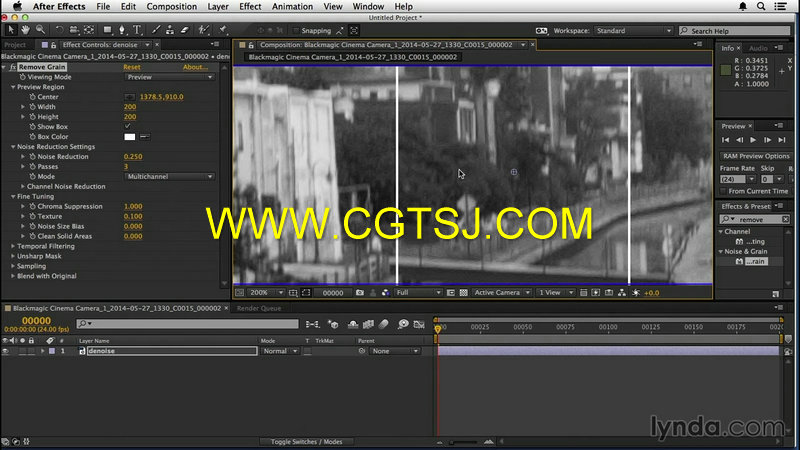This screenshot has height=450, width=800.
Task: Toggle Remove Grain fx switch
Action: (x=13, y=67)
